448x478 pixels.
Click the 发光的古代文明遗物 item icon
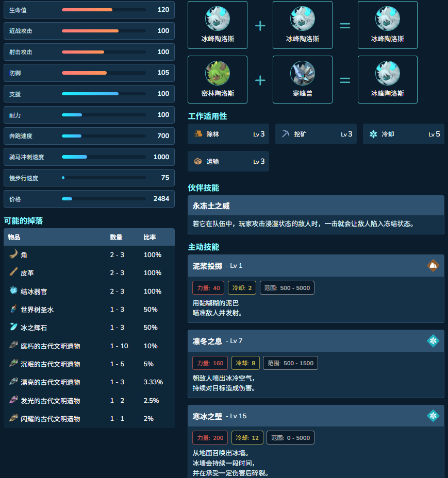13,400
